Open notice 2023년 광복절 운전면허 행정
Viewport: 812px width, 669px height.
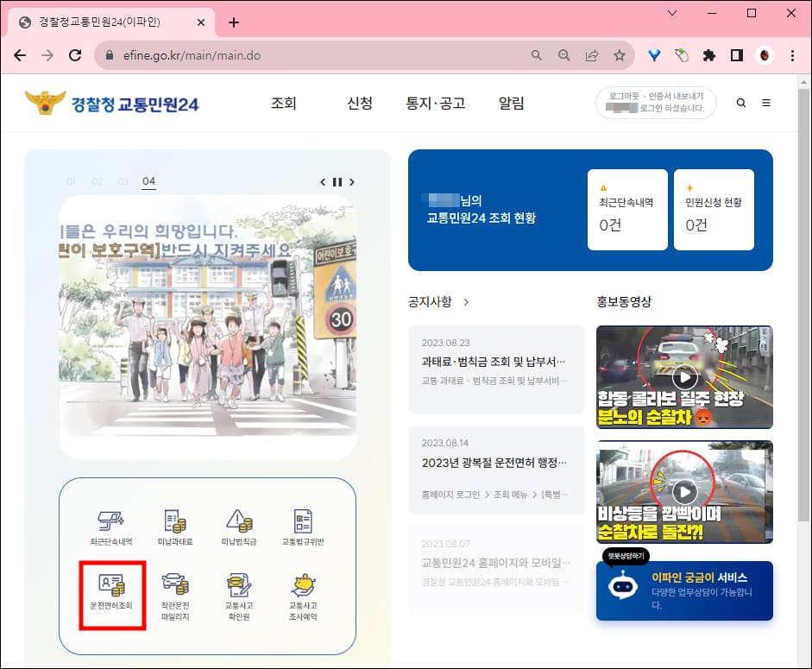pyautogui.click(x=497, y=470)
